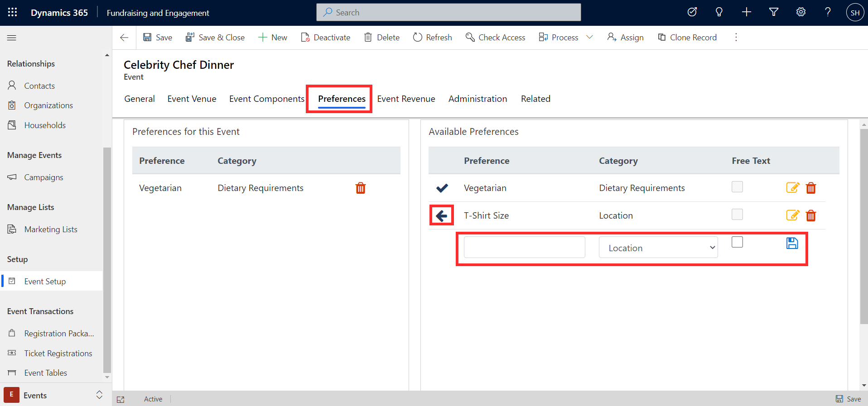Pop out form using status bar icon
868x406 pixels.
pos(121,399)
